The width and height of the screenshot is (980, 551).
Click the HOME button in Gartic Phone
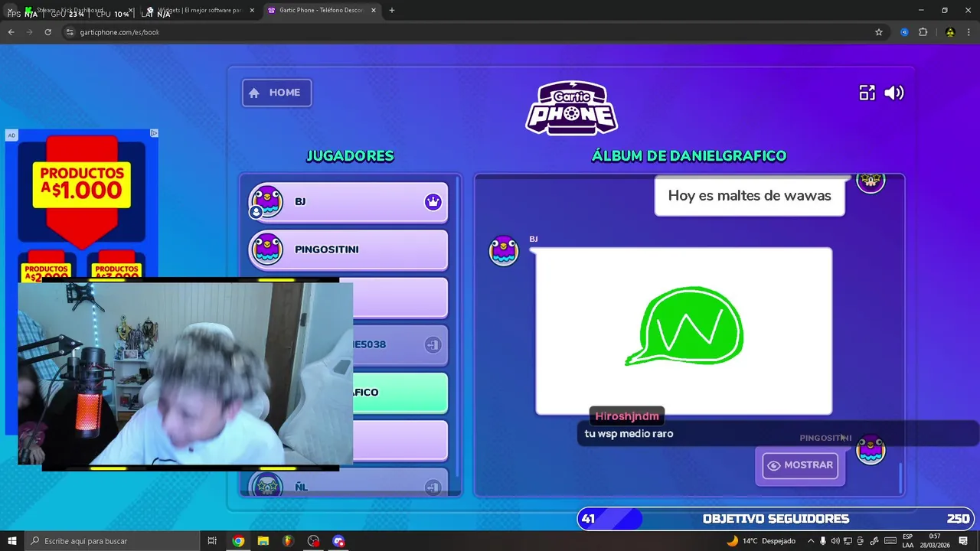276,93
